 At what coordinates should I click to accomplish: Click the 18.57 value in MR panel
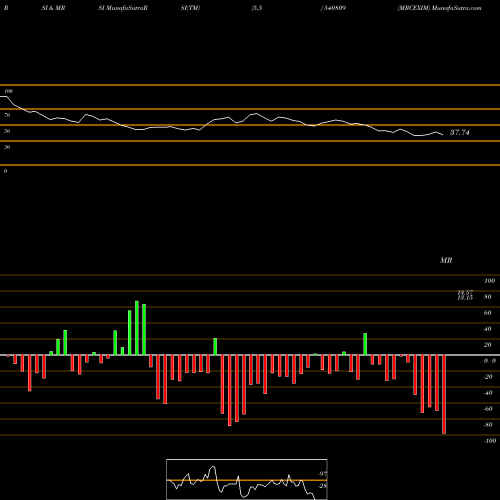pyautogui.click(x=465, y=293)
